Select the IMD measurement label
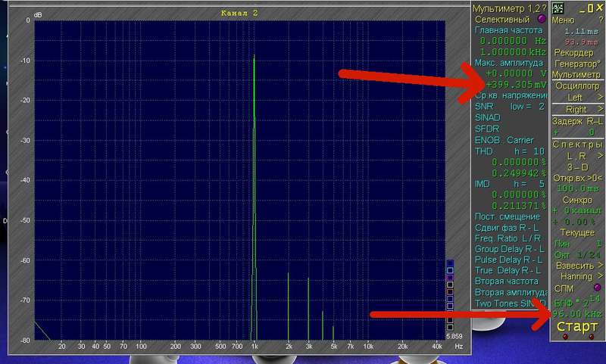 coord(483,184)
